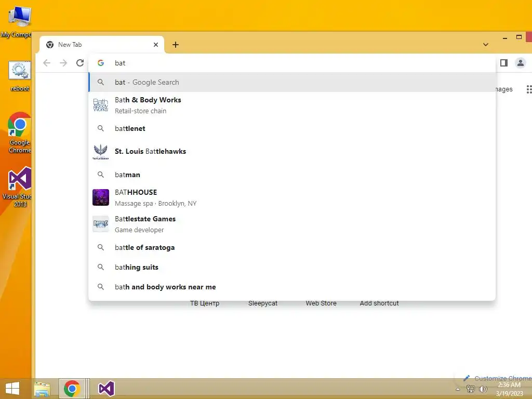Click search icon beside 'batman'
The image size is (532, 399).
click(101, 175)
